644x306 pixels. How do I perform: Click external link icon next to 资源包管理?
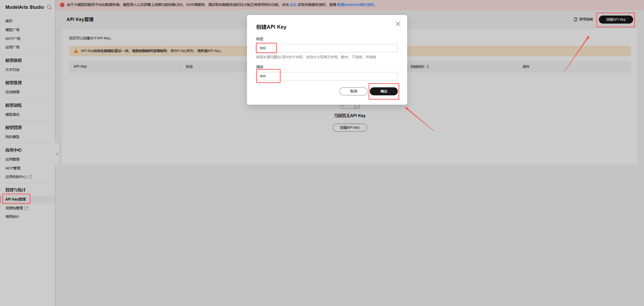[x=26, y=208]
